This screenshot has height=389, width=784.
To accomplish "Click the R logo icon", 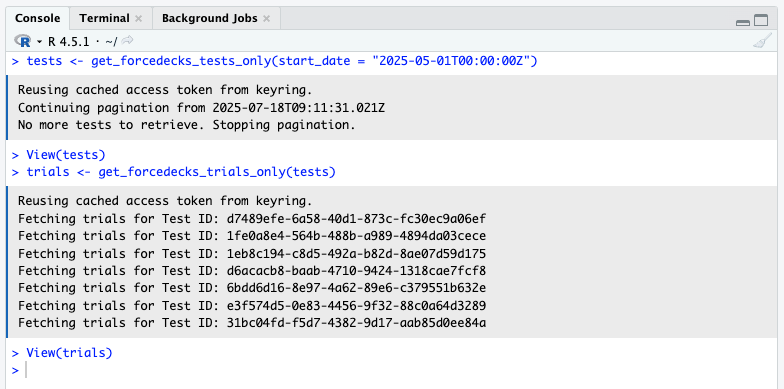I will coord(23,40).
